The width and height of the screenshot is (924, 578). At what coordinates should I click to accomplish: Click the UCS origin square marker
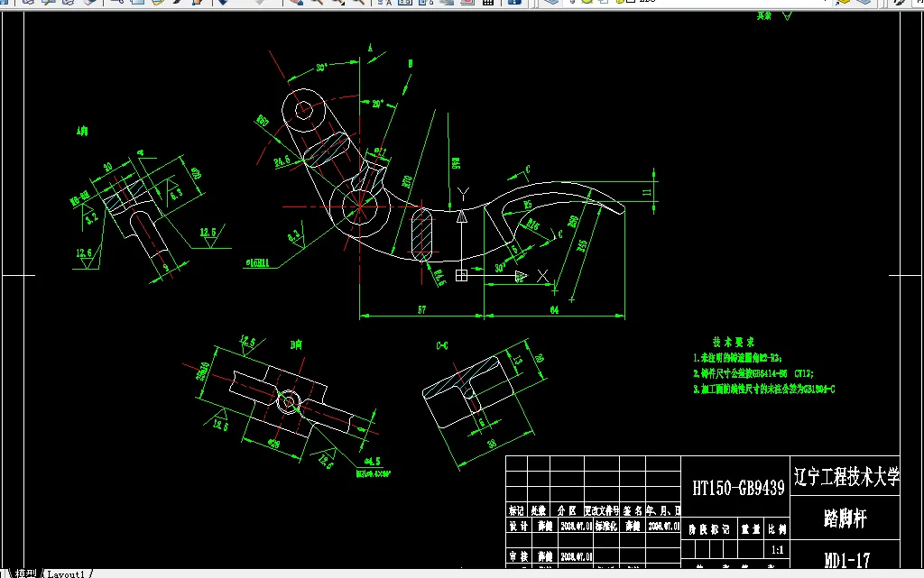(x=461, y=275)
